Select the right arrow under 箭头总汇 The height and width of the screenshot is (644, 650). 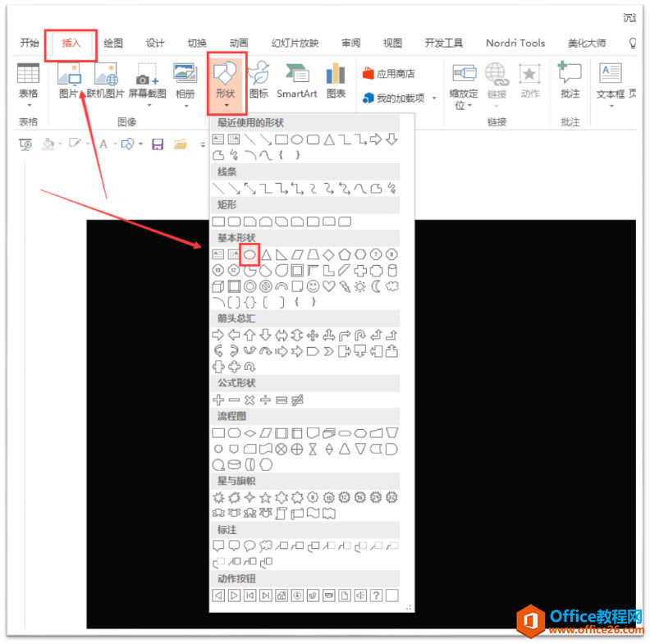[x=218, y=335]
